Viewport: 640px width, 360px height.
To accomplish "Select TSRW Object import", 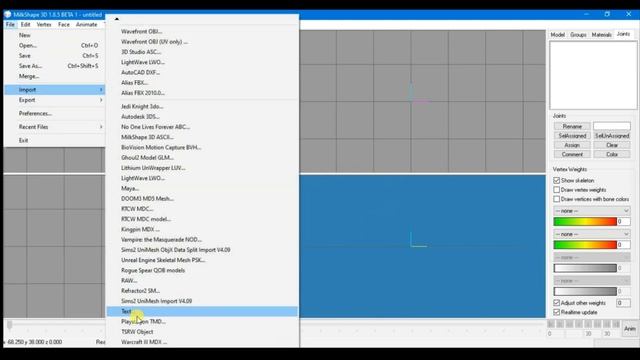I will [202, 332].
